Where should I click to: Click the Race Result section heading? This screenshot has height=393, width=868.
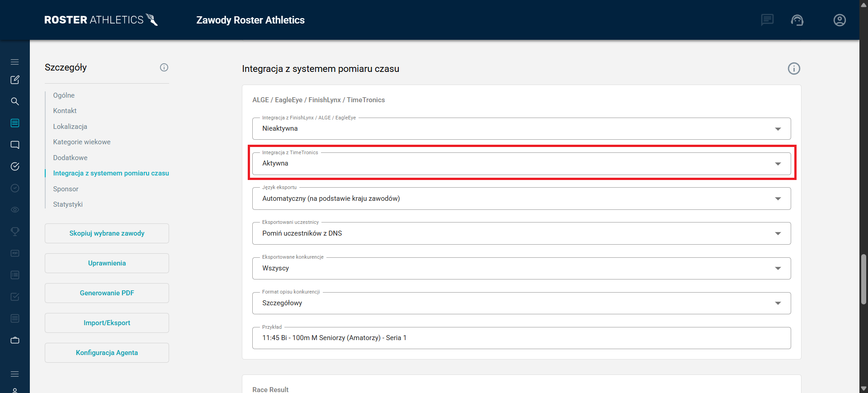(x=270, y=389)
